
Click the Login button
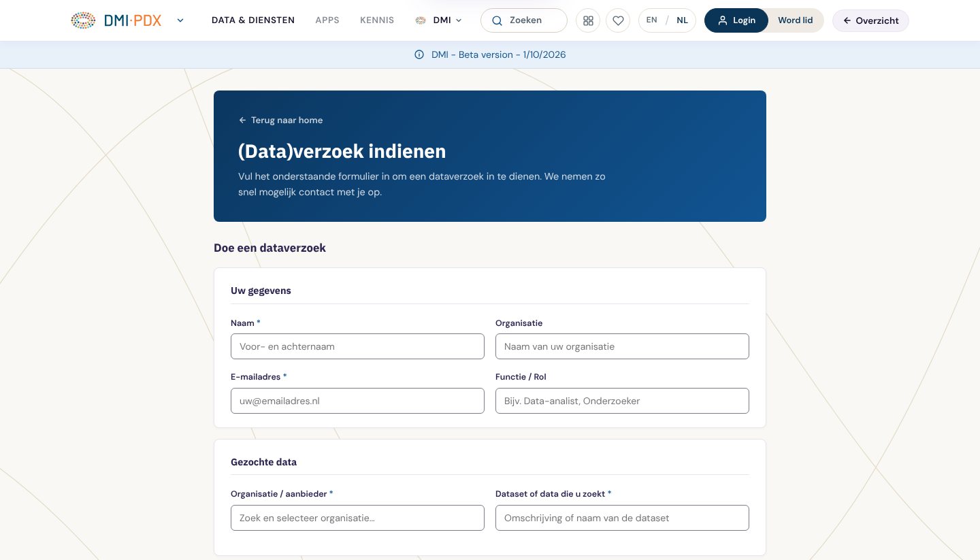(736, 20)
